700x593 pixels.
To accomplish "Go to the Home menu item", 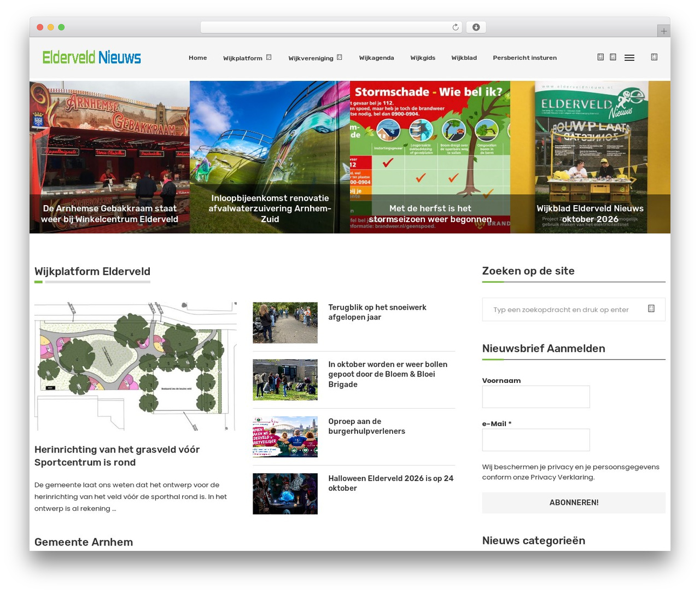I will pyautogui.click(x=197, y=57).
